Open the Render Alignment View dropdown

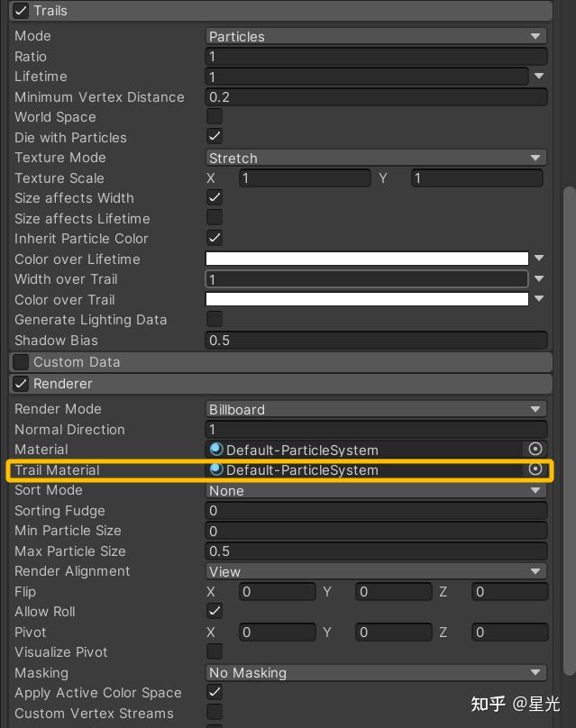tap(376, 571)
